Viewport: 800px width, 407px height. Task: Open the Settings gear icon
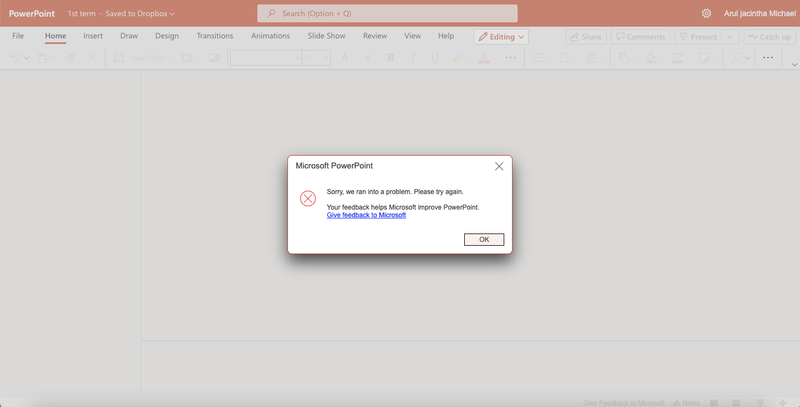706,13
